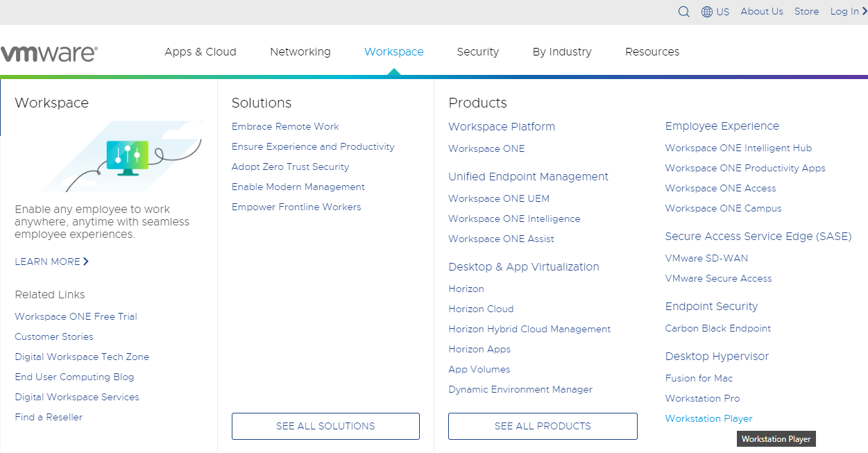Screen dimensions: 868x453
Task: Open Endpoint Security heading link
Action: point(711,306)
